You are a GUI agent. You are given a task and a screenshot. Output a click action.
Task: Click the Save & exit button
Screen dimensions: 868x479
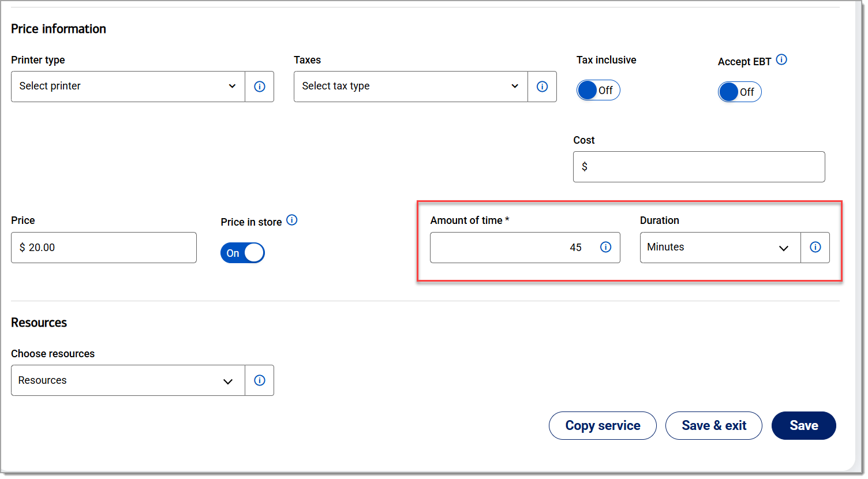(x=714, y=426)
